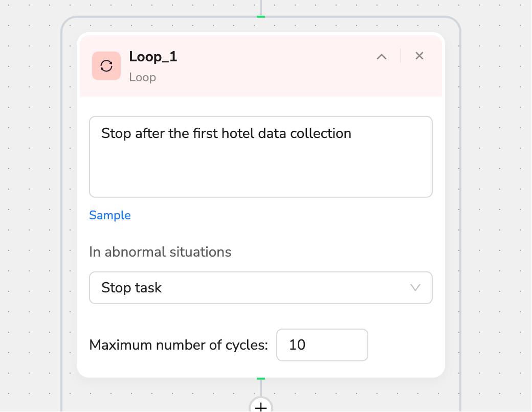The image size is (532, 412).
Task: Select the pink Loop_1 header bar
Action: [260, 66]
